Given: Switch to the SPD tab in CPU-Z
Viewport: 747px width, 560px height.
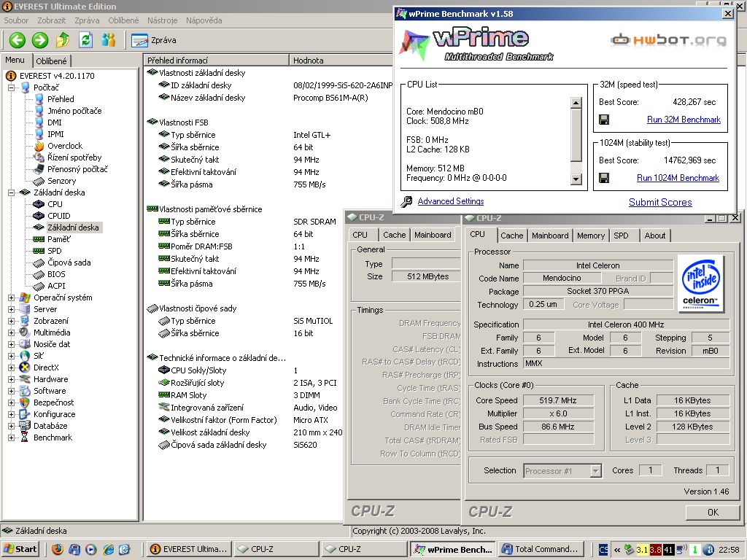Looking at the screenshot, I should point(621,236).
